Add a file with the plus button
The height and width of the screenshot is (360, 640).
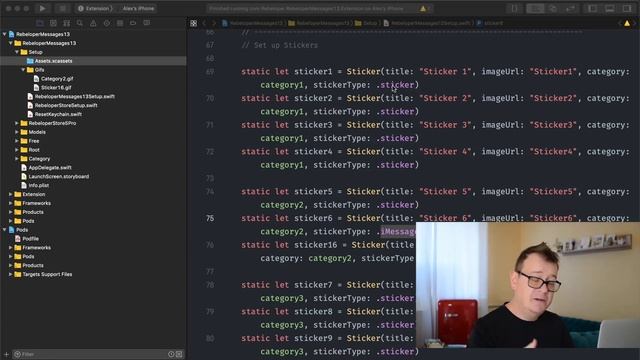click(6, 354)
